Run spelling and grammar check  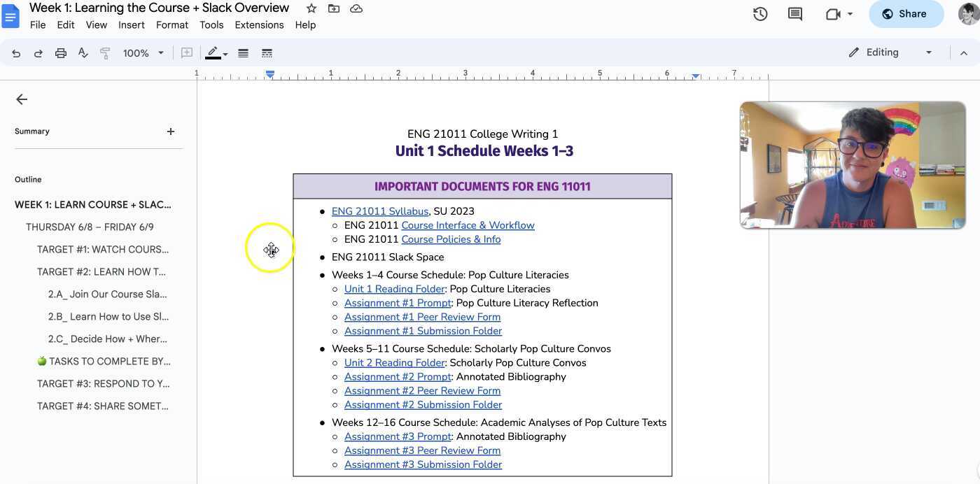pos(83,52)
